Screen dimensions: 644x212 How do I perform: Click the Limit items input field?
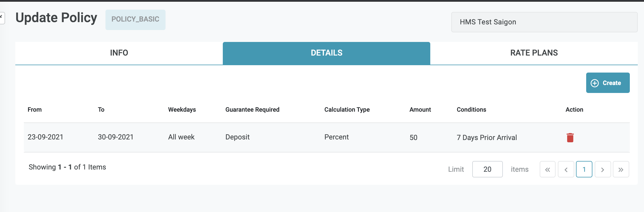tap(487, 169)
